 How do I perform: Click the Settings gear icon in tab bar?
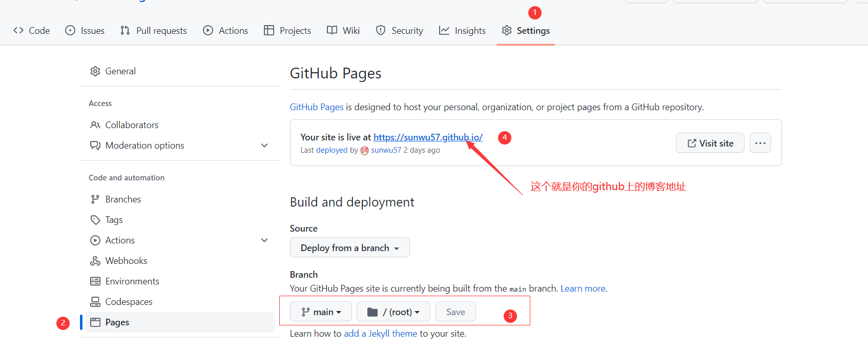pos(507,30)
